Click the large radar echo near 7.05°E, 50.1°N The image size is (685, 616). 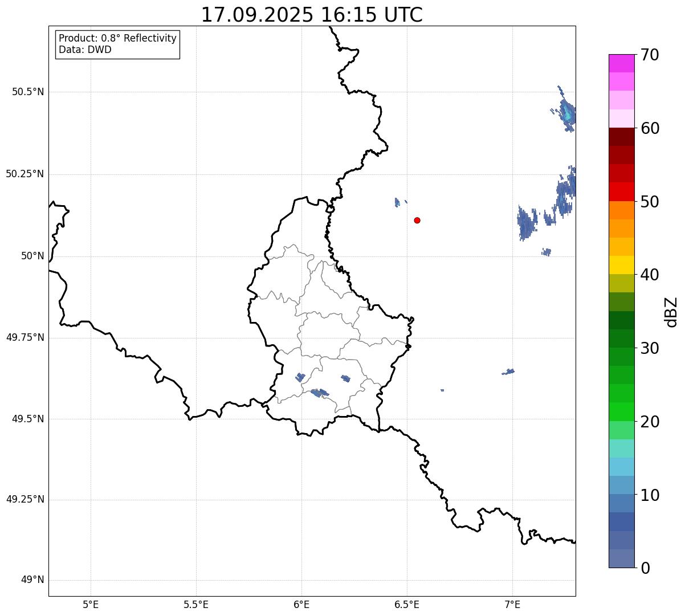point(527,223)
